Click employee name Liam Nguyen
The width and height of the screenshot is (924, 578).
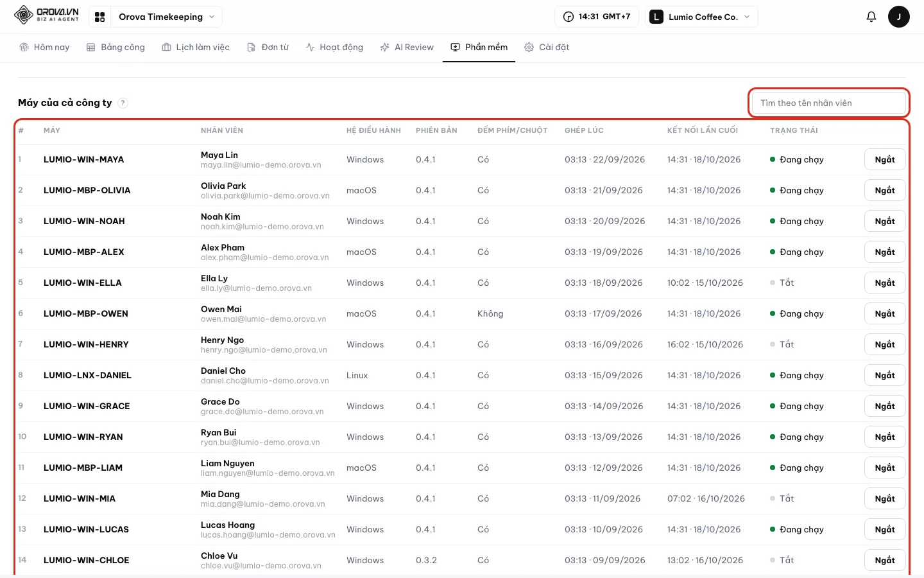228,464
